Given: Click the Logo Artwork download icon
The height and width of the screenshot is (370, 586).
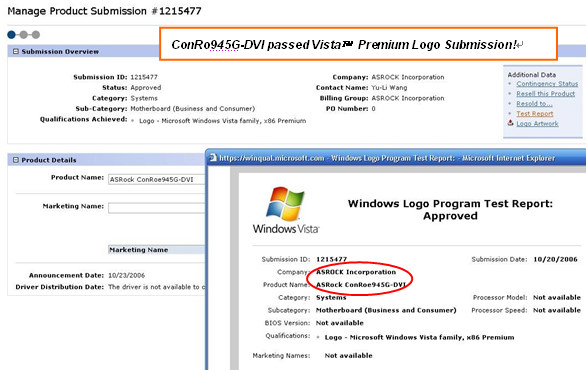Looking at the screenshot, I should point(511,123).
